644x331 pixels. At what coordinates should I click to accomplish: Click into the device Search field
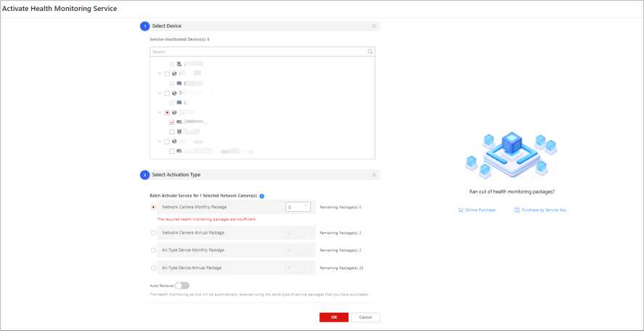(x=254, y=52)
